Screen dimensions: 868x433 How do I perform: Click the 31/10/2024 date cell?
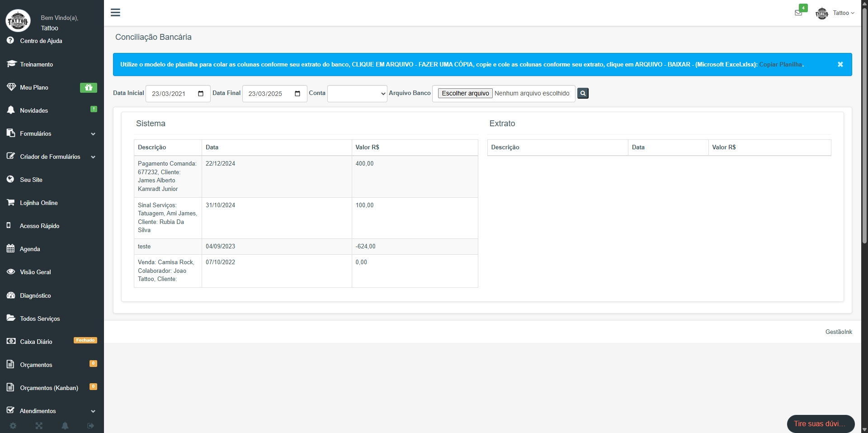click(x=277, y=218)
